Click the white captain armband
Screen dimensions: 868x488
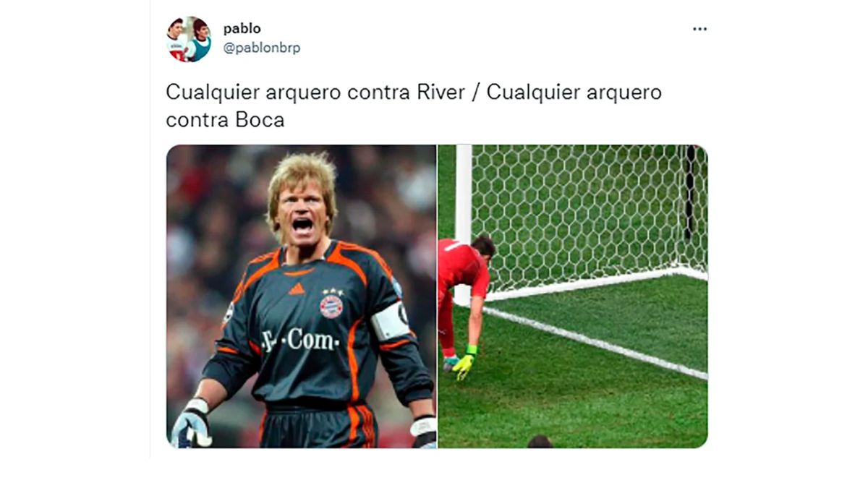(391, 322)
